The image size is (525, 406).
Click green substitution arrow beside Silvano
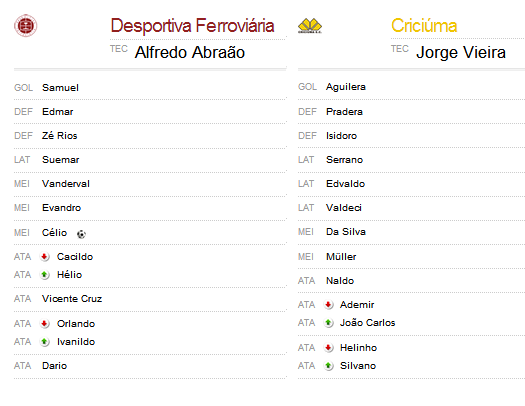point(328,366)
